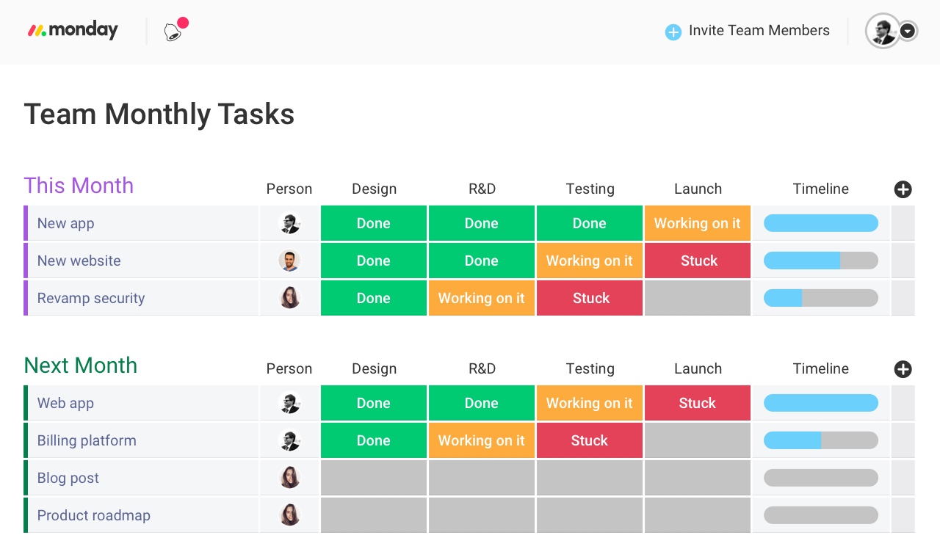Click Invite Team Members
940x560 pixels.
tap(759, 31)
